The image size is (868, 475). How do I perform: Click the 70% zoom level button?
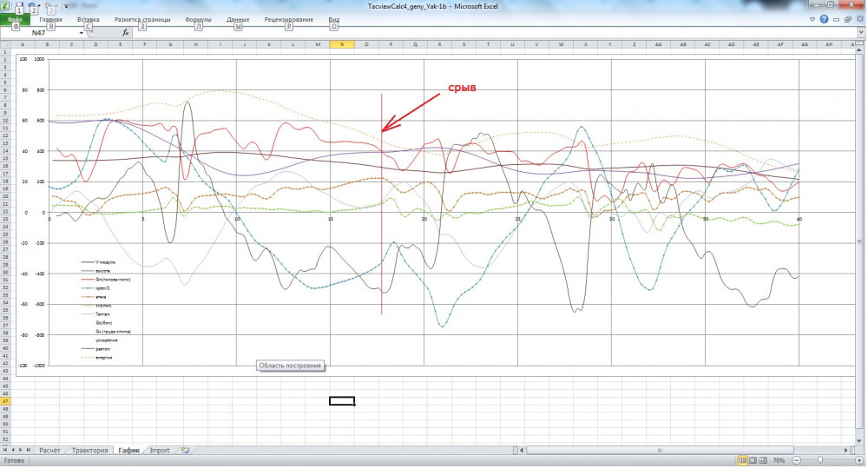(779, 460)
